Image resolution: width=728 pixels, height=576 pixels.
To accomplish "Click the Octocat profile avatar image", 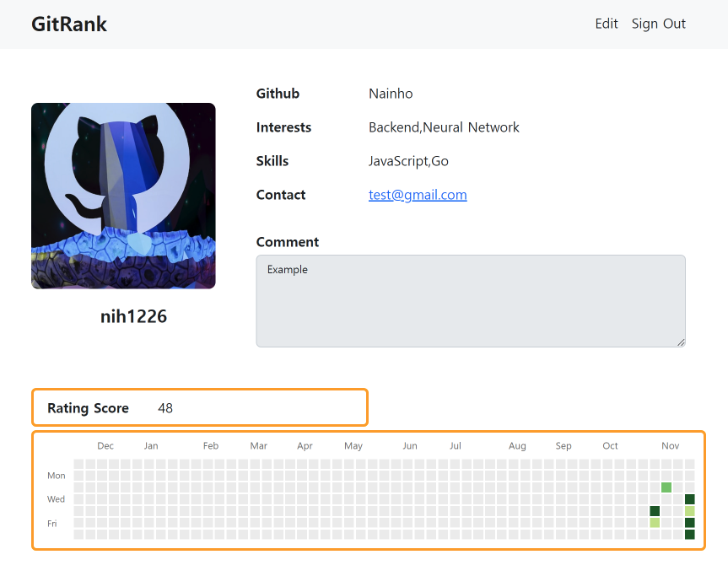I will (123, 195).
